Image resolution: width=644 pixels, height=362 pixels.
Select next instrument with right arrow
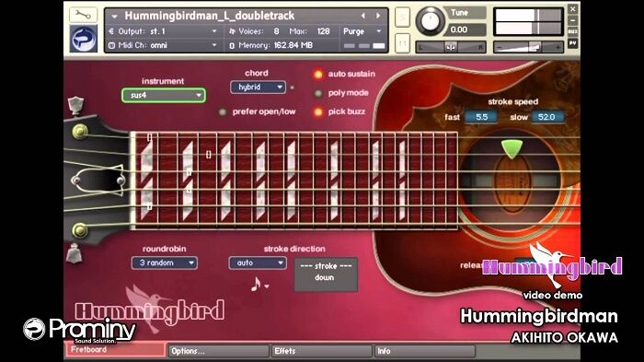pos(378,16)
